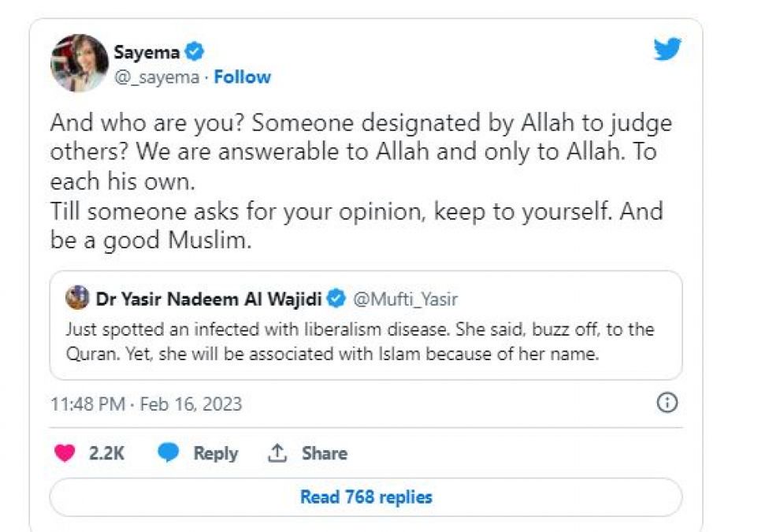Open Dr Yasir Nadeem Al Wajidi's name
Screen dimensions: 769x532
tap(209, 299)
